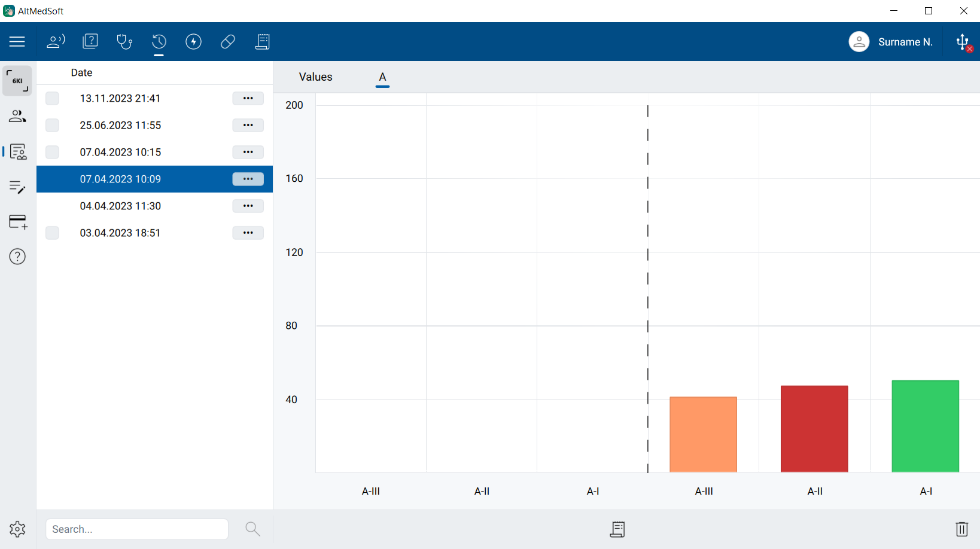Click the trash delete icon
The height and width of the screenshot is (549, 980).
coord(961,529)
